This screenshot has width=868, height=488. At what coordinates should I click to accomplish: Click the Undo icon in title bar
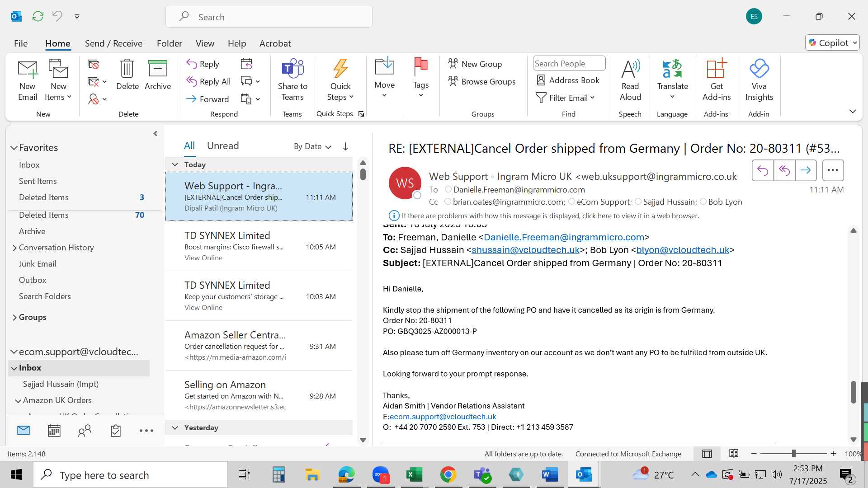point(57,16)
